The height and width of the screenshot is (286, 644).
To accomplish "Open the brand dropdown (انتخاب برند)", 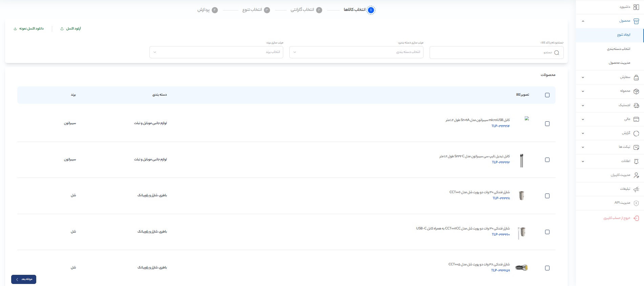I will pyautogui.click(x=216, y=52).
